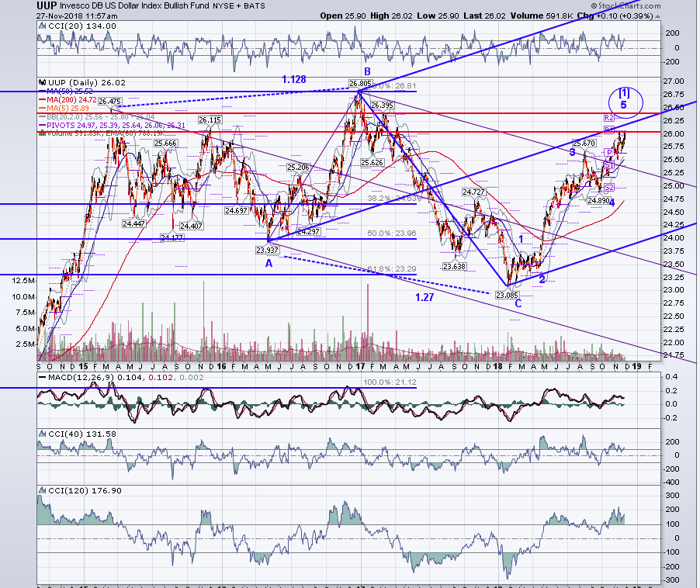700x588 pixels.
Task: Click the 26.115 price label
Action: pos(210,120)
